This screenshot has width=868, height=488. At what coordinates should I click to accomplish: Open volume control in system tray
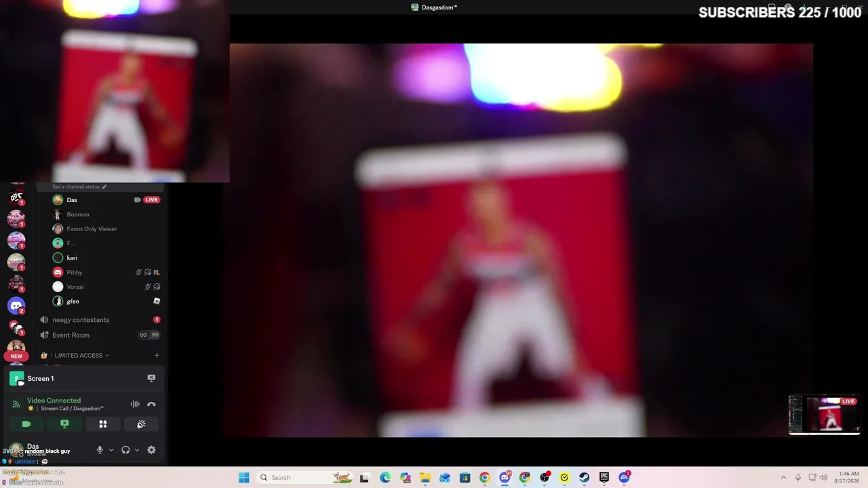point(825,477)
